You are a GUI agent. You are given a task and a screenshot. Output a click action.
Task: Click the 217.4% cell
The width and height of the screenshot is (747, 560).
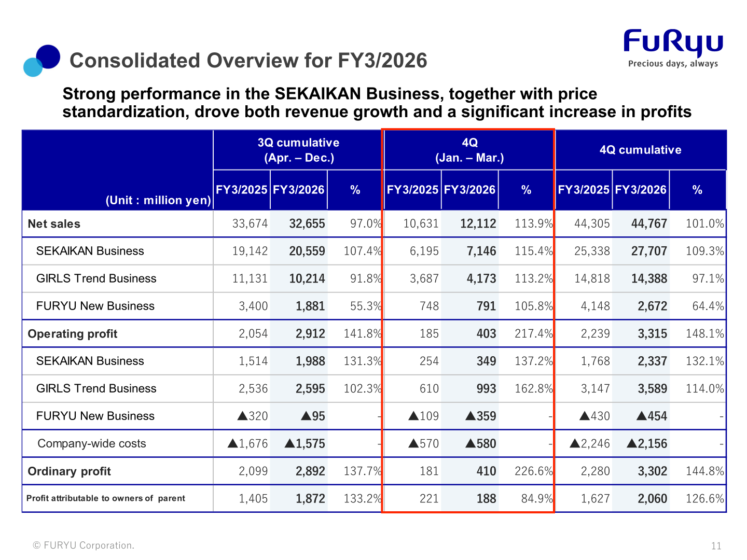534,333
